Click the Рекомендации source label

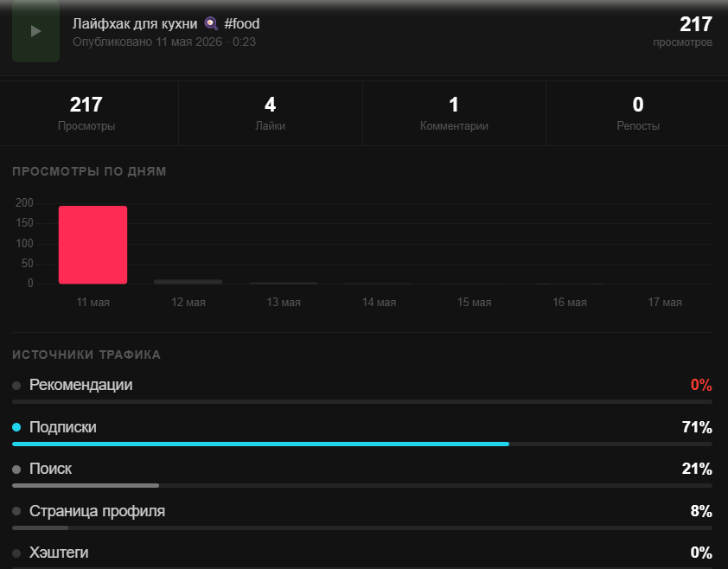point(80,385)
